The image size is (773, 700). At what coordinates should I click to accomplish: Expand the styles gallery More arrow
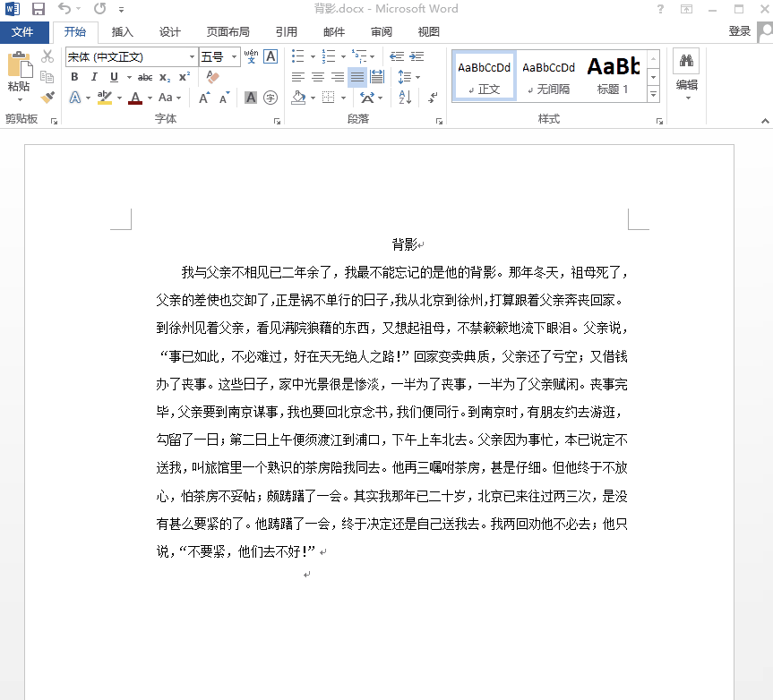pyautogui.click(x=653, y=94)
